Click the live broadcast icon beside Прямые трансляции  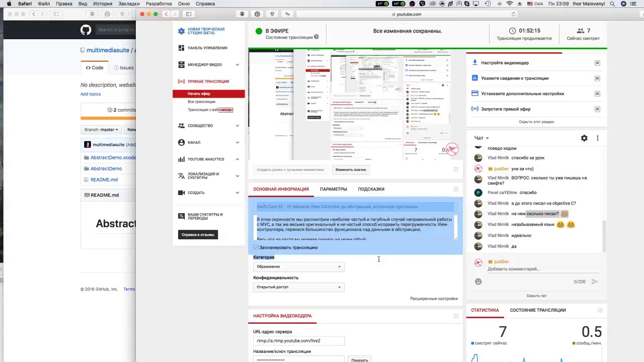coord(181,81)
